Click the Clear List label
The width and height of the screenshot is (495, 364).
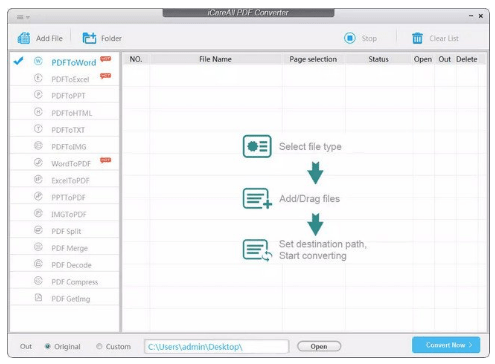[x=444, y=38]
